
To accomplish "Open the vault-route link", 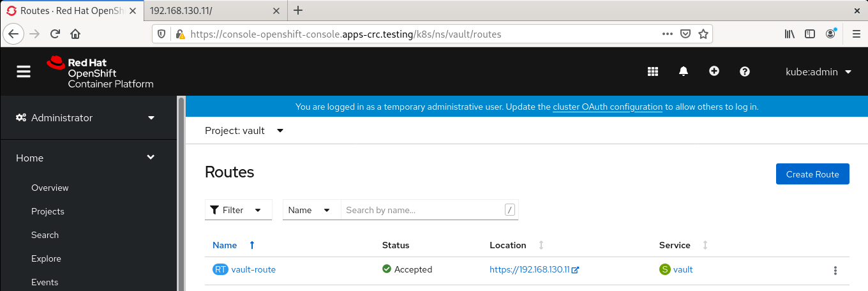I will pyautogui.click(x=253, y=269).
